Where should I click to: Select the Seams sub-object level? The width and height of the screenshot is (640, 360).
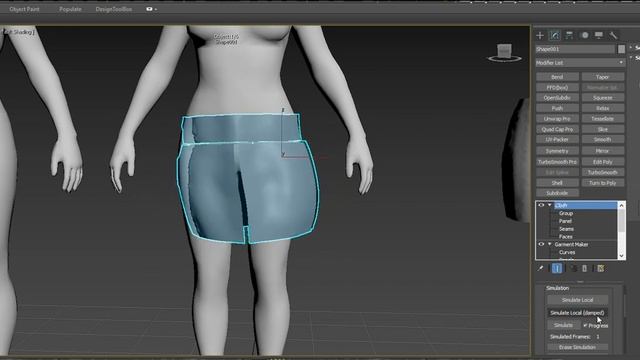point(567,229)
